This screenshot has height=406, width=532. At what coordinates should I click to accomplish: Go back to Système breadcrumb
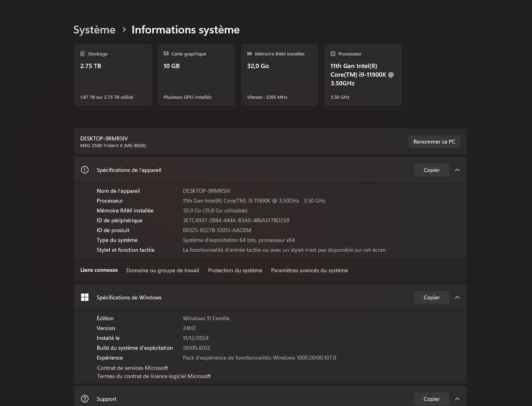[x=94, y=30]
